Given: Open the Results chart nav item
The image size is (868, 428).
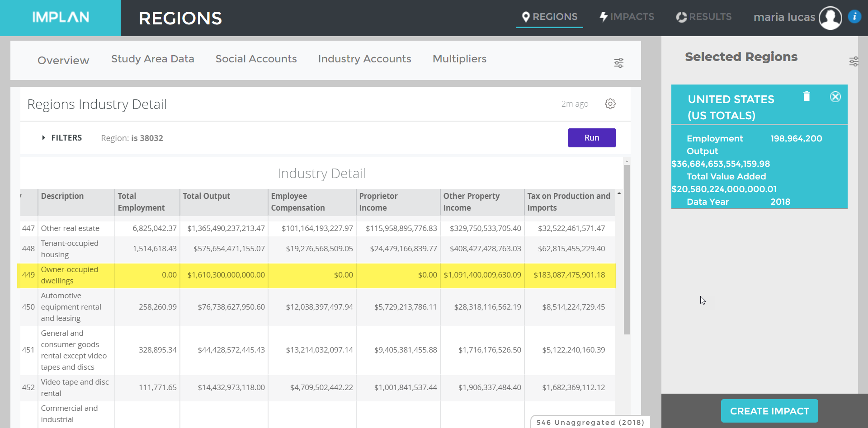Looking at the screenshot, I should click(x=703, y=17).
